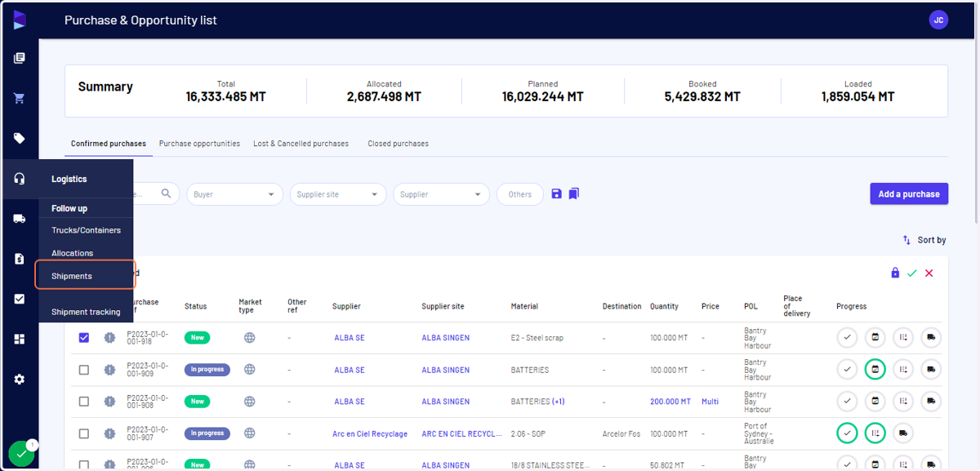The width and height of the screenshot is (980, 471).
Task: Open saved filters bookmark icon
Action: coord(574,194)
